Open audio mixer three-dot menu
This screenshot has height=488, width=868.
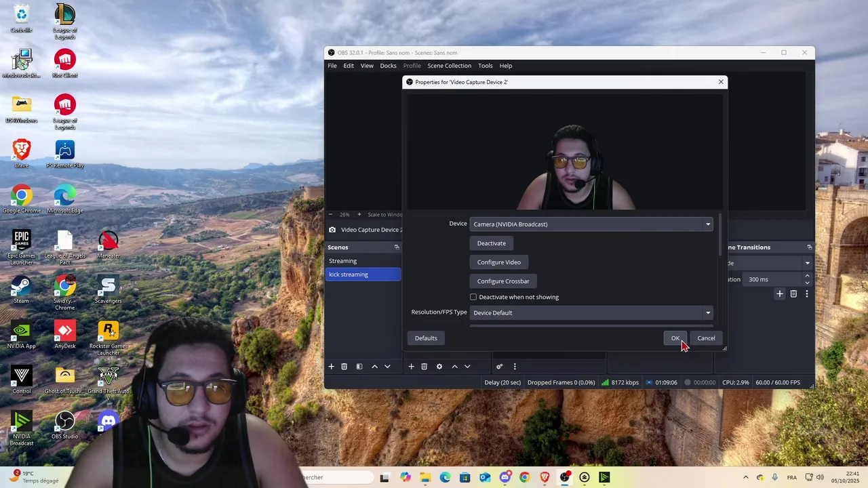[515, 367]
